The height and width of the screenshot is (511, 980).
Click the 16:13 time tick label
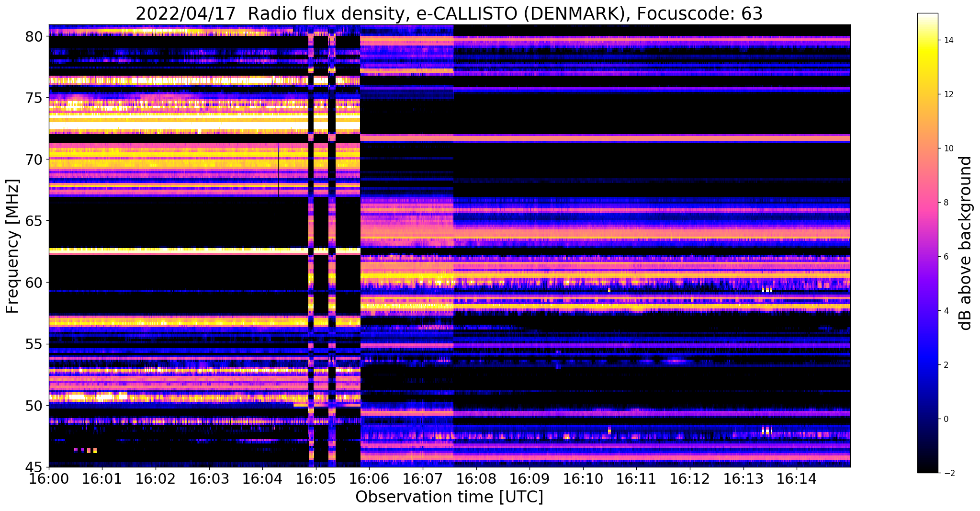(x=743, y=478)
